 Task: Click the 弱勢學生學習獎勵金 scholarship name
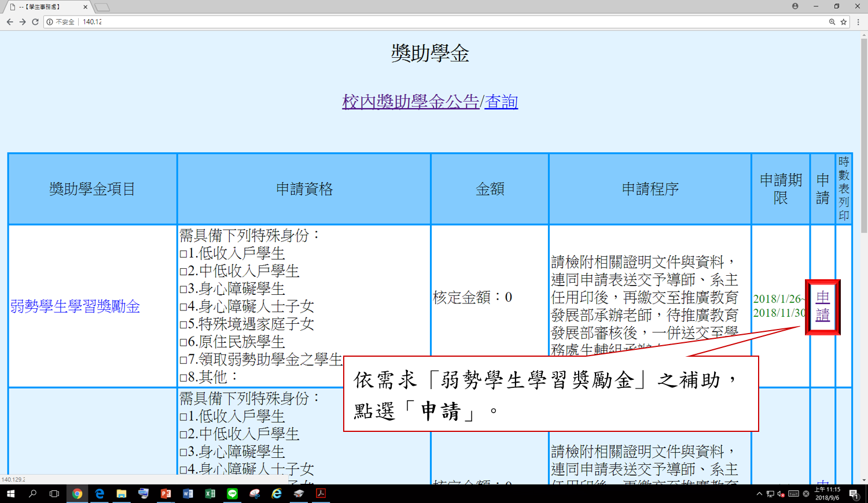(75, 306)
